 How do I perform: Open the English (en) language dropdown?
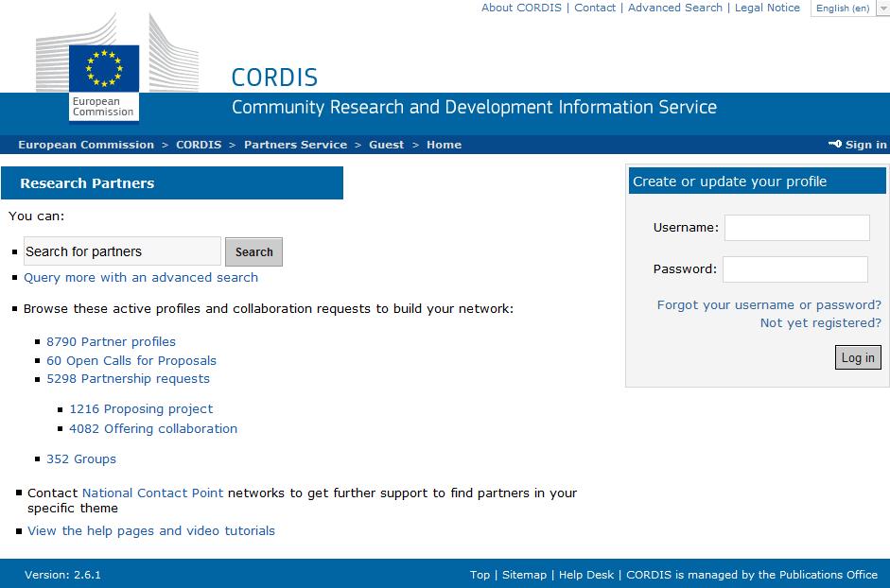[849, 8]
